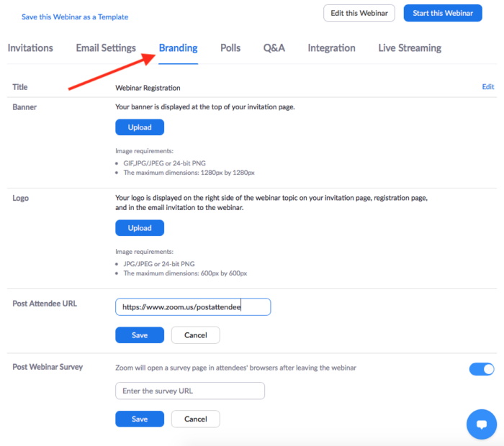This screenshot has width=504, height=446.
Task: Go to the Polls tab
Action: click(x=230, y=48)
